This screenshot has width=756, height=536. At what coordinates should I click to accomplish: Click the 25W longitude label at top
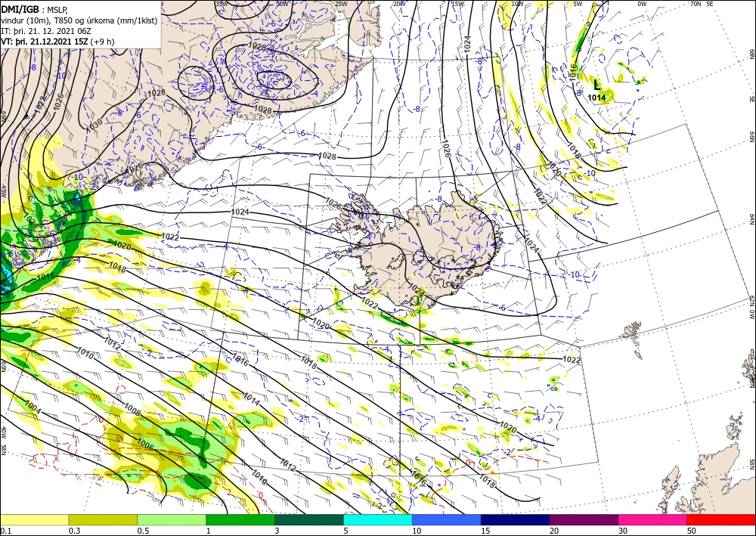point(341,4)
